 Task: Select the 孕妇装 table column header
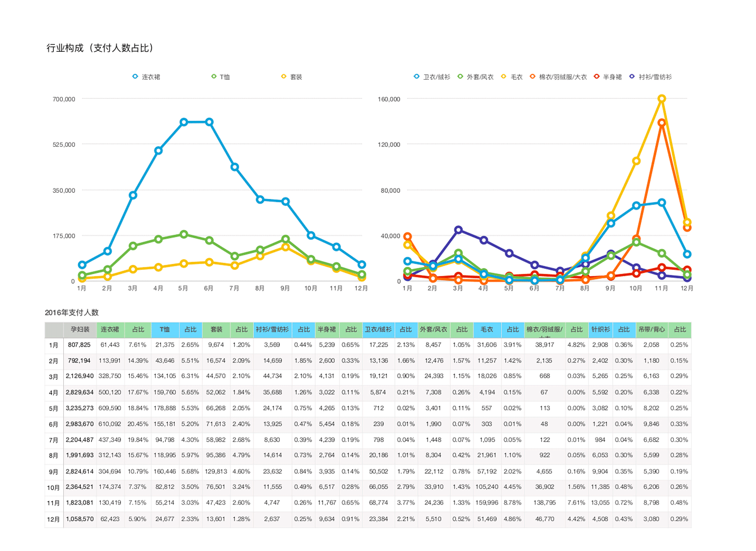(80, 330)
